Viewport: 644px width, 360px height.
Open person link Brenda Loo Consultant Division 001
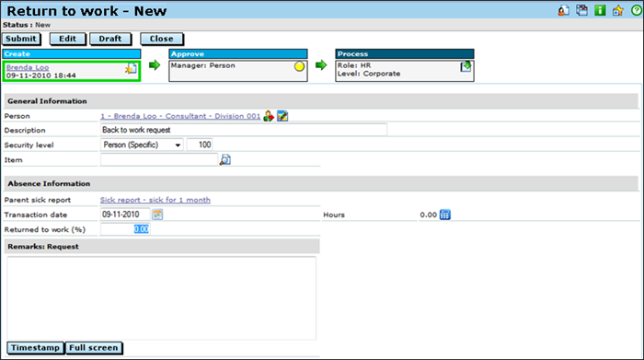(180, 116)
